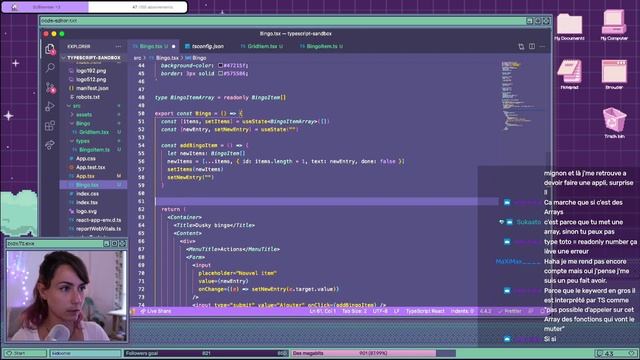Image resolution: width=640 pixels, height=360 pixels.
Task: Click the Followers goal progress bar
Action: click(x=206, y=353)
